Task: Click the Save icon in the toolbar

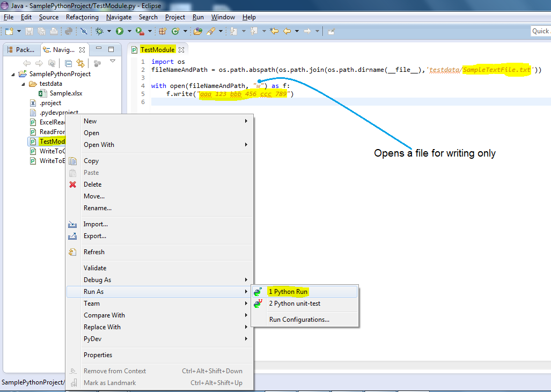Action: (28, 31)
